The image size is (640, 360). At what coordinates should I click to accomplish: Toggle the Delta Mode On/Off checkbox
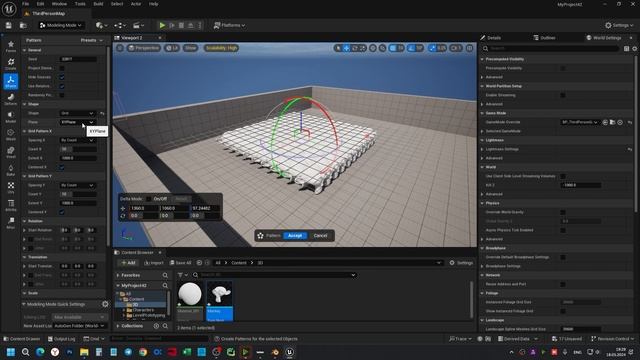(x=149, y=199)
